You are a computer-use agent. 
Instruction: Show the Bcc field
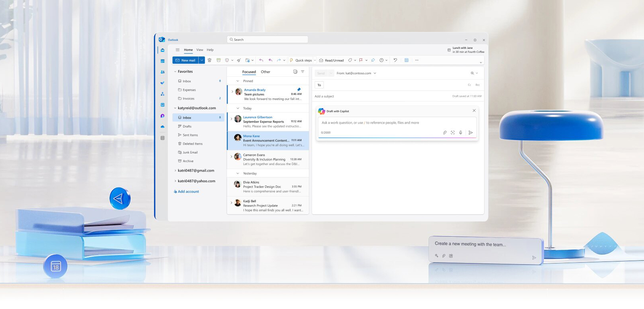(477, 85)
